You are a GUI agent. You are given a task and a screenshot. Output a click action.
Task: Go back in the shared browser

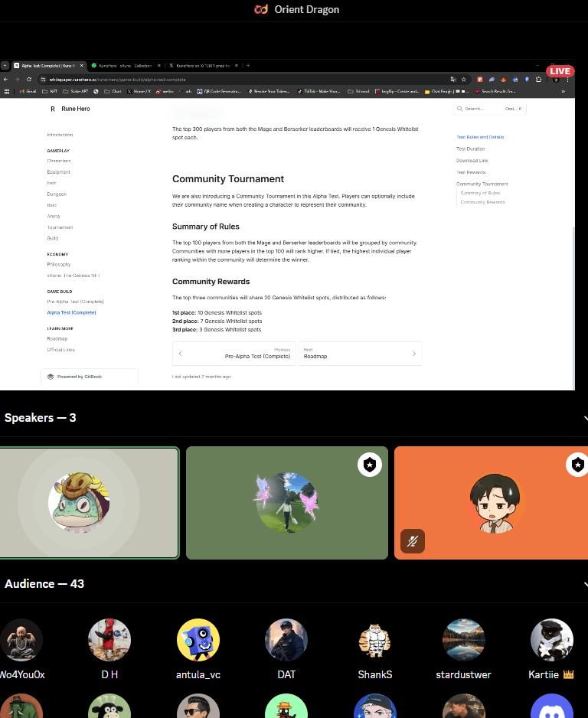pyautogui.click(x=6, y=79)
